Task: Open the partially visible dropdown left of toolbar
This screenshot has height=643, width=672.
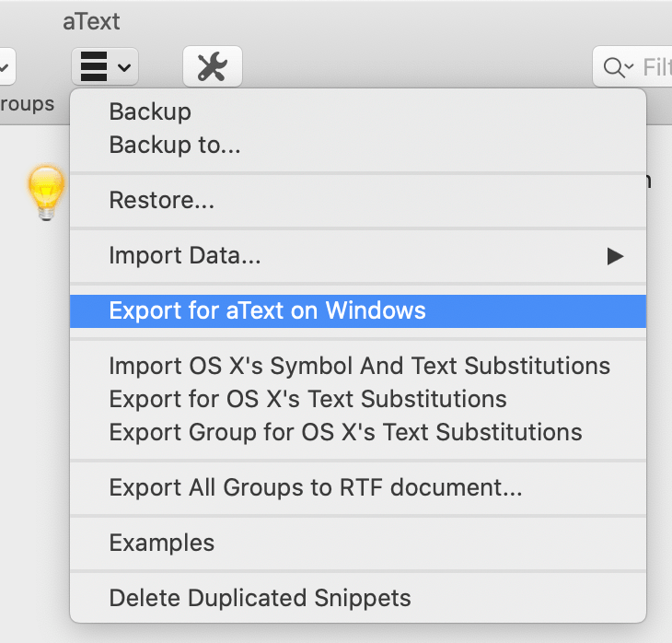Action: point(7,66)
